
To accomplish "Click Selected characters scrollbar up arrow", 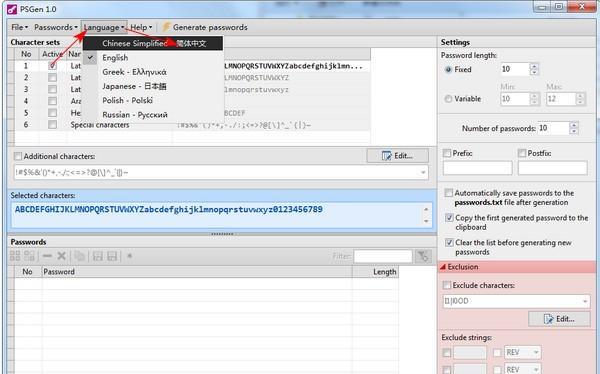I will click(x=426, y=209).
